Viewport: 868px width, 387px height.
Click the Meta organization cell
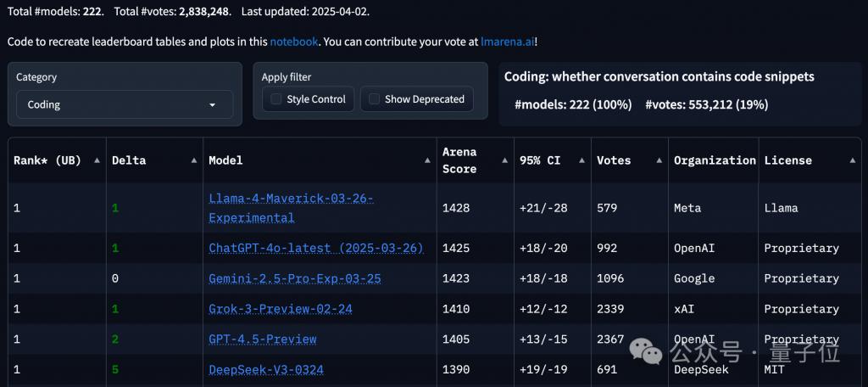point(687,209)
